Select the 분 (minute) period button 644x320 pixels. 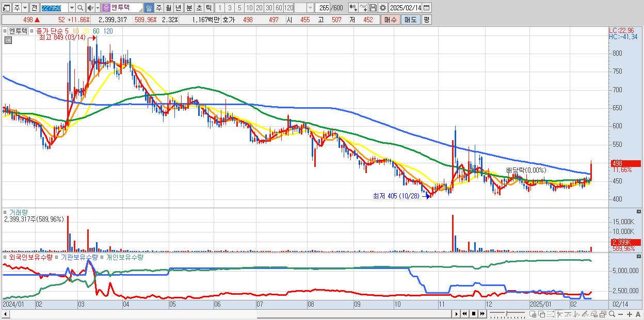tap(189, 8)
